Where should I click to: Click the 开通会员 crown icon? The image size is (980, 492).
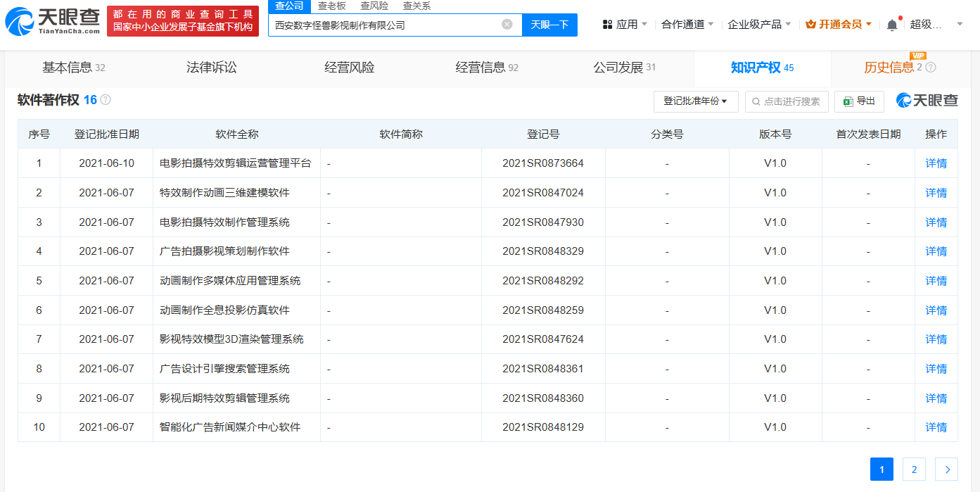pyautogui.click(x=810, y=25)
